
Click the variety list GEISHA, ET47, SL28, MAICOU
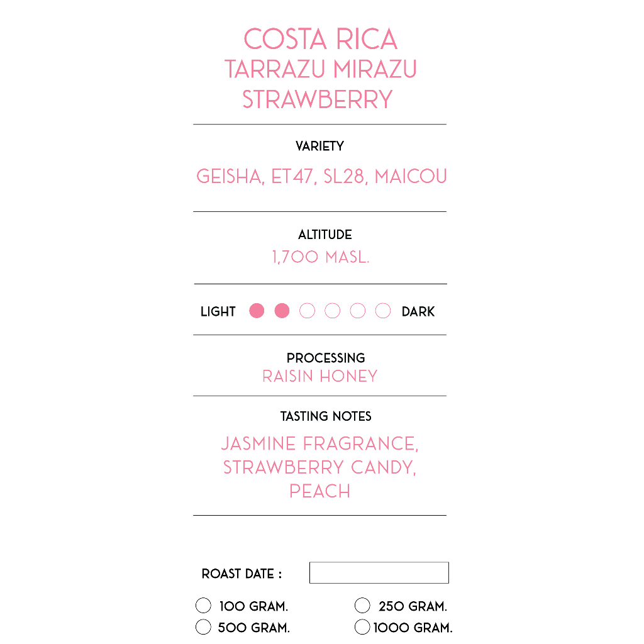[321, 177]
